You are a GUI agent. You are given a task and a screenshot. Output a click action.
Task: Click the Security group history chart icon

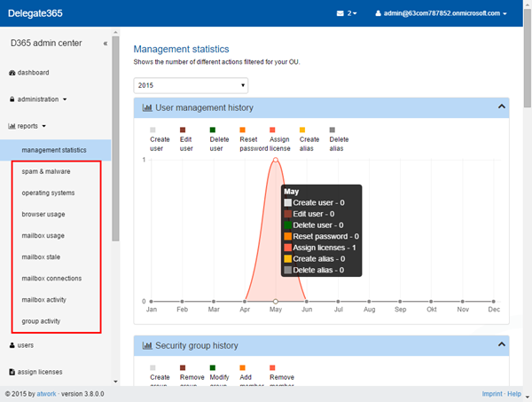tap(148, 345)
